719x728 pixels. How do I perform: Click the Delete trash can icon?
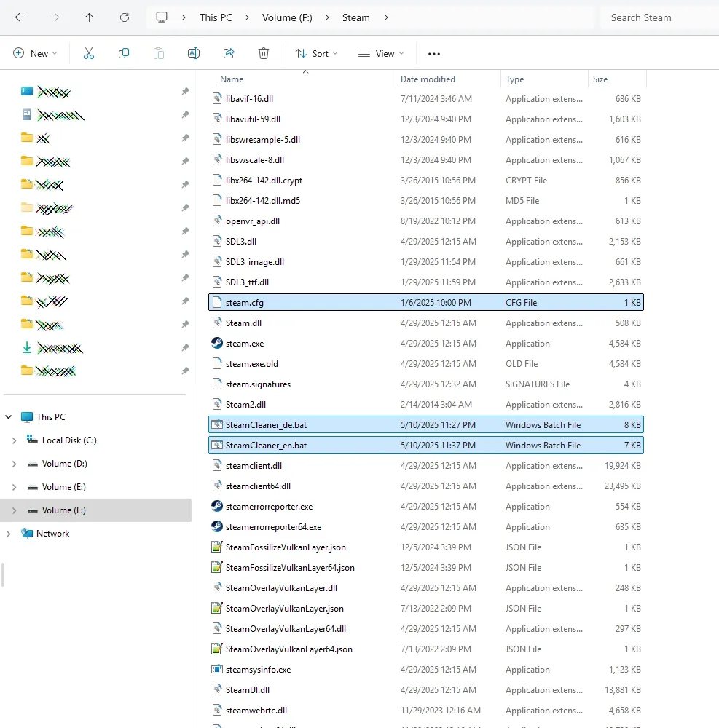coord(264,53)
